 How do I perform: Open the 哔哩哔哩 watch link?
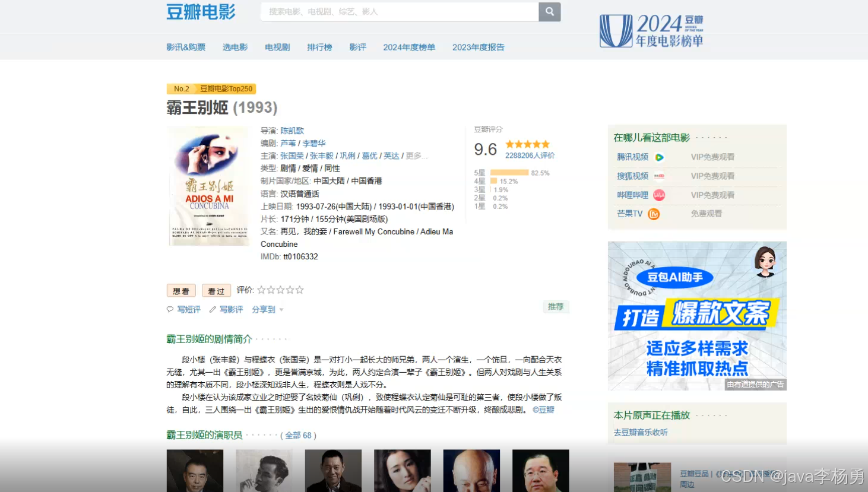click(x=633, y=195)
